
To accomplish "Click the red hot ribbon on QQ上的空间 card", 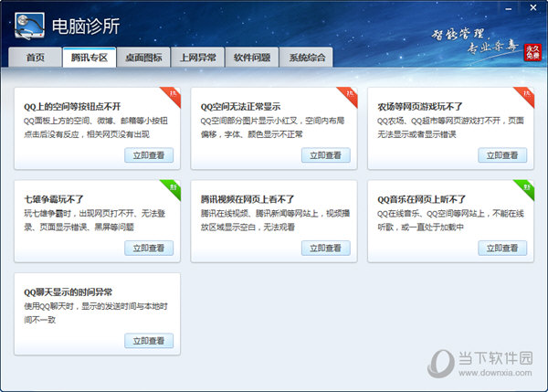I will pos(173,95).
